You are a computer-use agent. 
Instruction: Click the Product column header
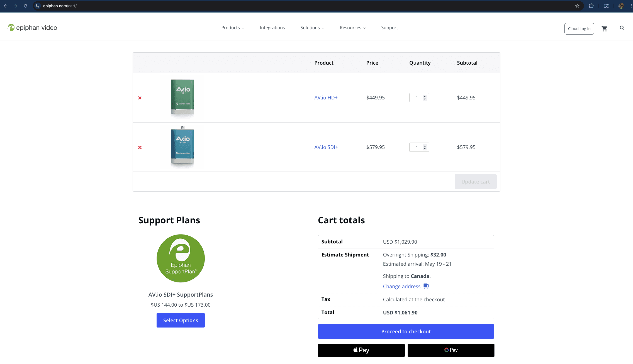click(324, 63)
